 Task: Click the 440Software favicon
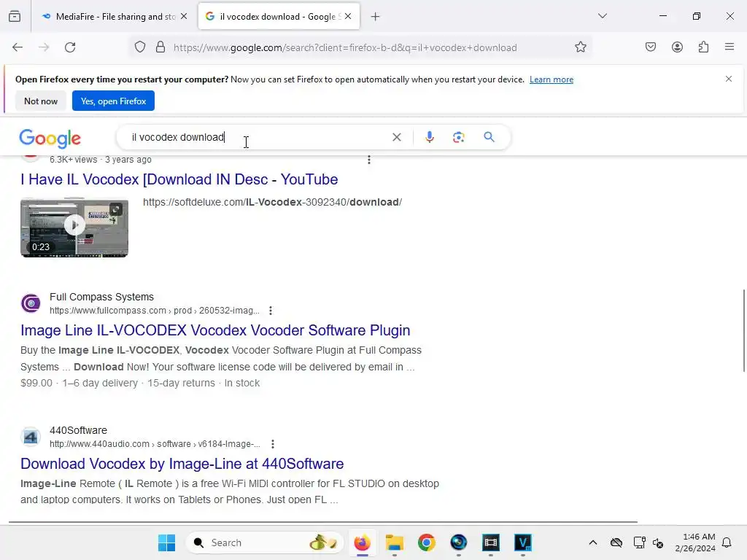click(31, 437)
